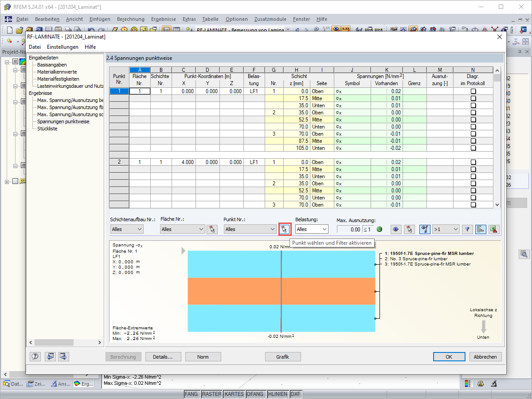532x399 pixels.
Task: Open the RF-LAMINATE module dropdown in RFEM toolbar
Action: click(x=288, y=30)
